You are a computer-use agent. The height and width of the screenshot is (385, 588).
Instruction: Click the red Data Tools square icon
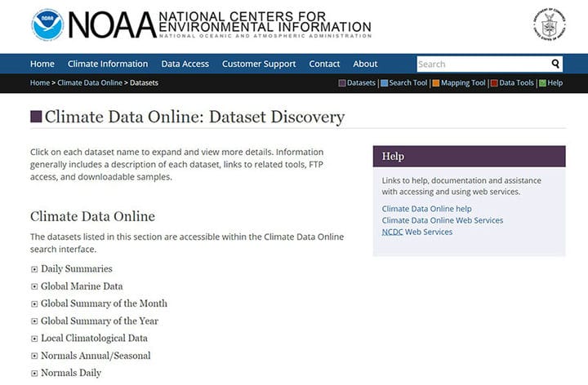coord(494,83)
